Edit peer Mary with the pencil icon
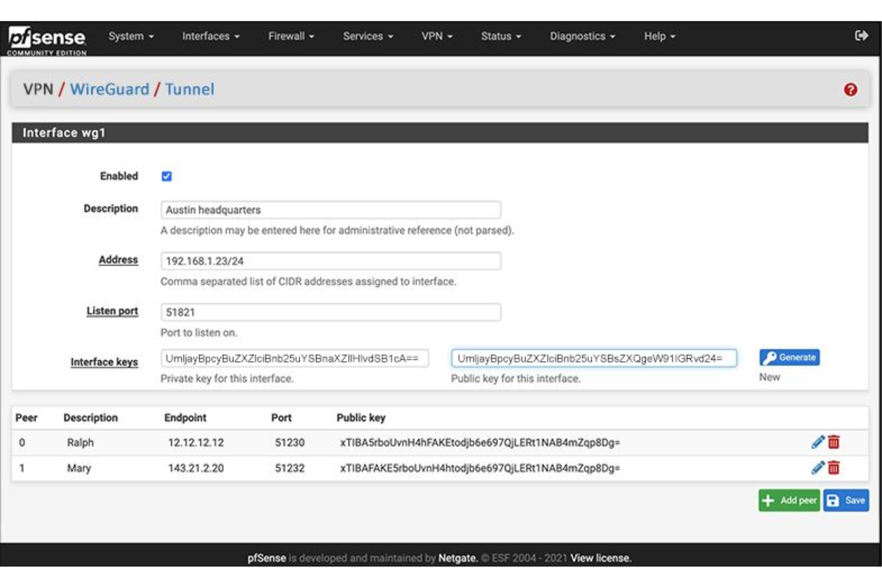 click(818, 468)
